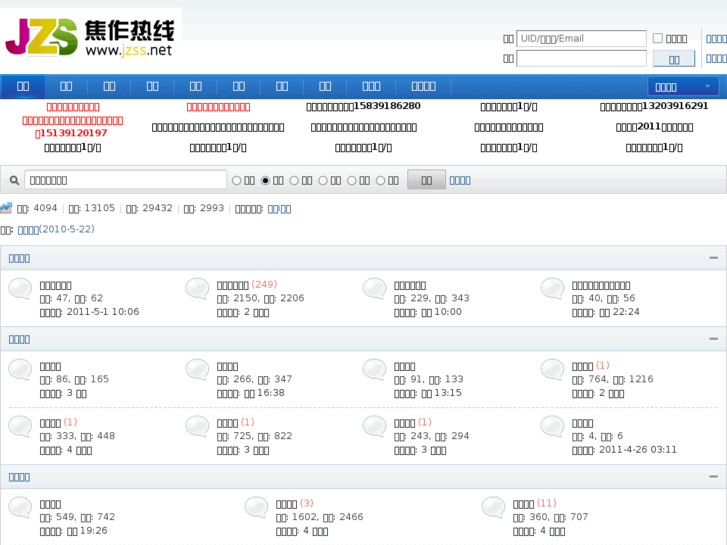
Task: Tick the checkbox beside the UID/Email login field
Action: [657, 38]
